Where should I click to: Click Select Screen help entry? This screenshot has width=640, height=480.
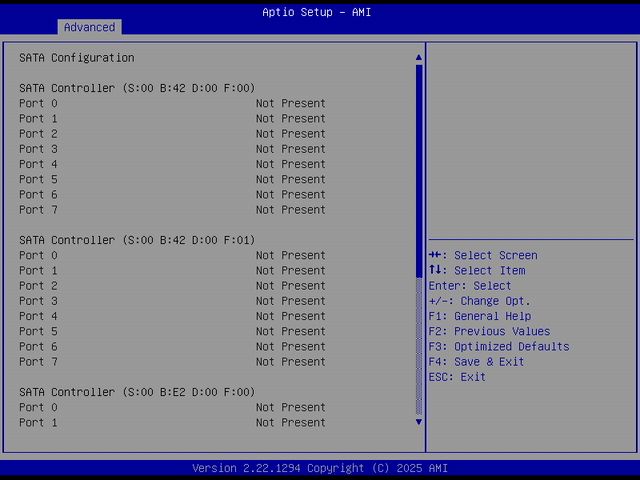point(483,255)
